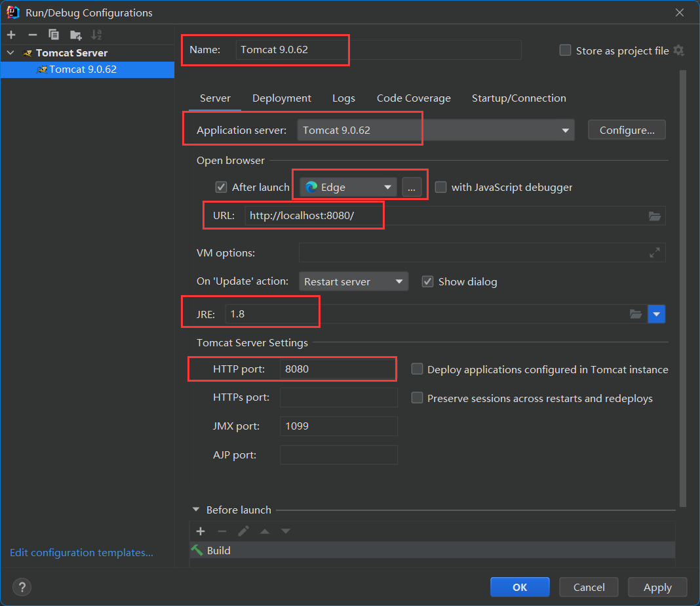Click the HTTP port field

pos(338,369)
